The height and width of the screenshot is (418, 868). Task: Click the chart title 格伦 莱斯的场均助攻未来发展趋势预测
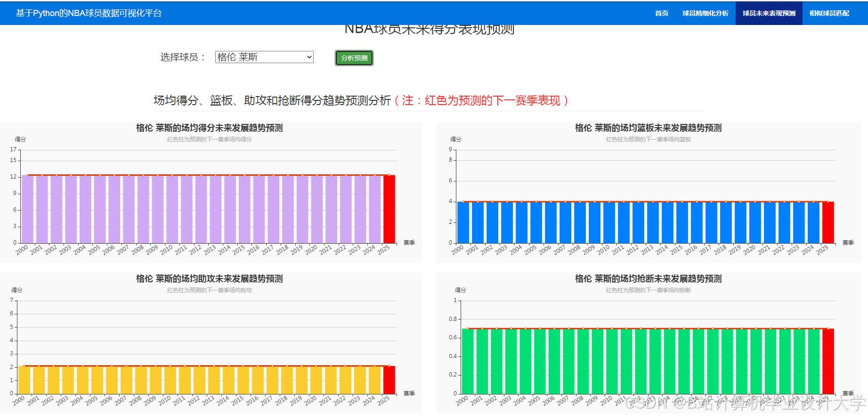210,279
